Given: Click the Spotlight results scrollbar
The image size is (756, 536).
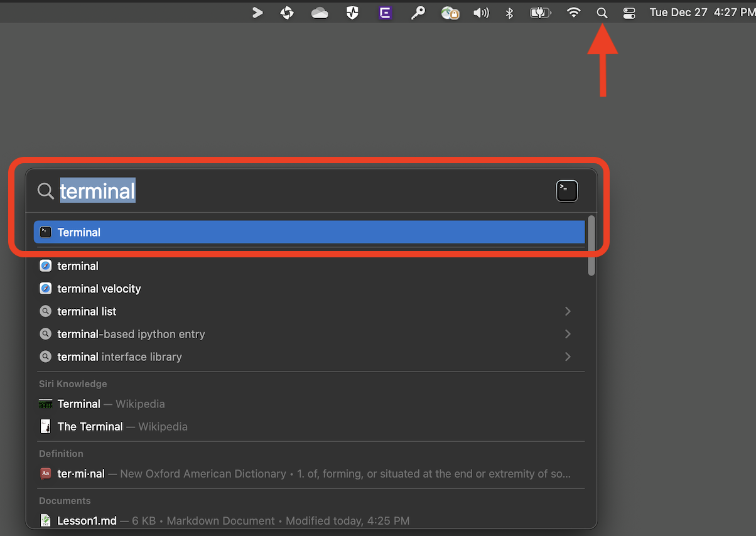Looking at the screenshot, I should 591,245.
